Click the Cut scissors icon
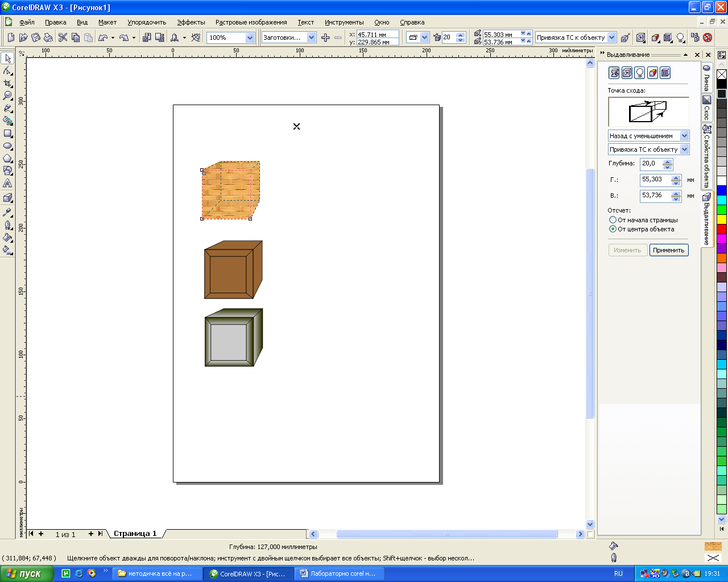The image size is (728, 582). (63, 38)
